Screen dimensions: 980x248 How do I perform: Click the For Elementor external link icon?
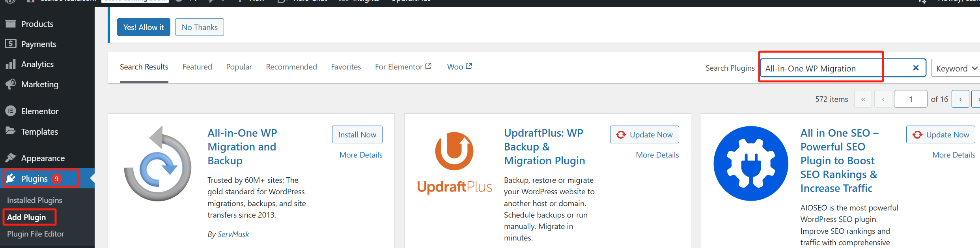point(428,66)
